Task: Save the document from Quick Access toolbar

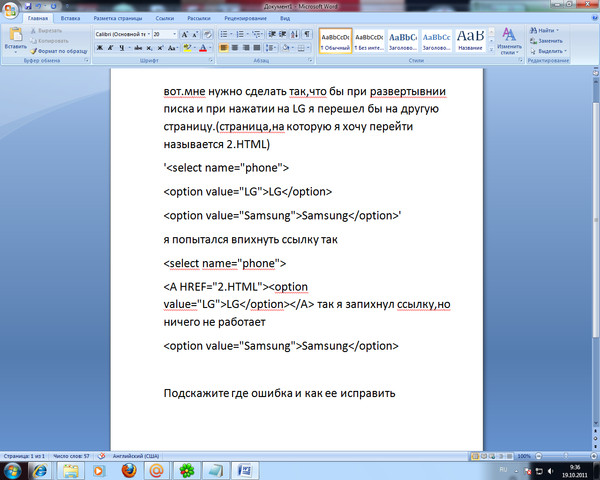Action: click(28, 6)
